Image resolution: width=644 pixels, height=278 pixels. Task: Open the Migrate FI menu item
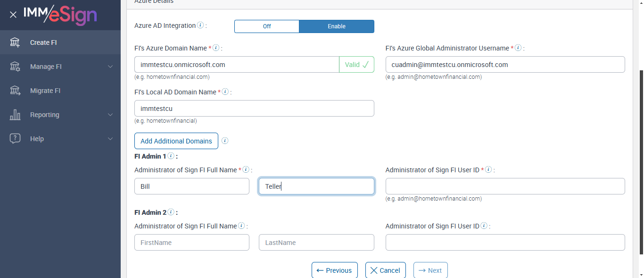tap(45, 91)
